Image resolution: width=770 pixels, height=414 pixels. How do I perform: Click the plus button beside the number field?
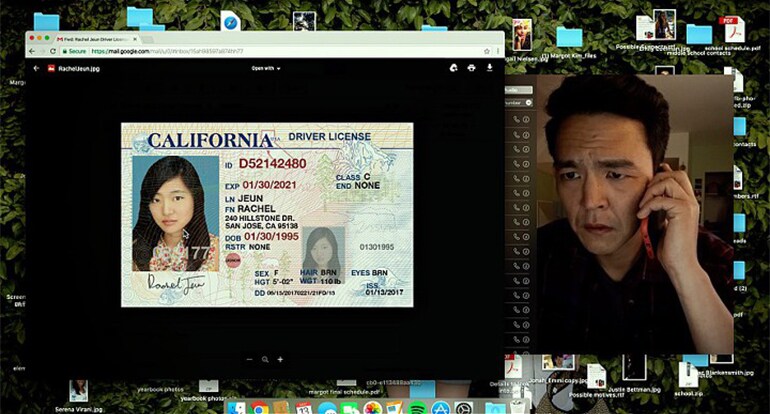pyautogui.click(x=528, y=103)
